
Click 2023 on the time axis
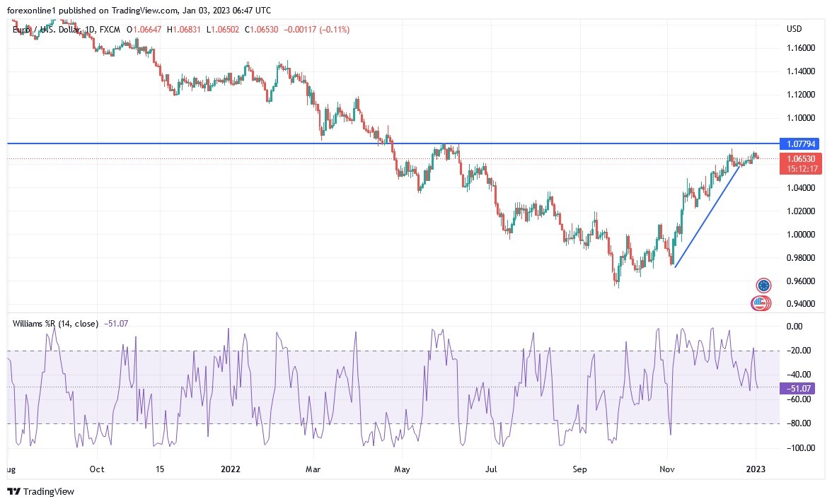click(757, 469)
